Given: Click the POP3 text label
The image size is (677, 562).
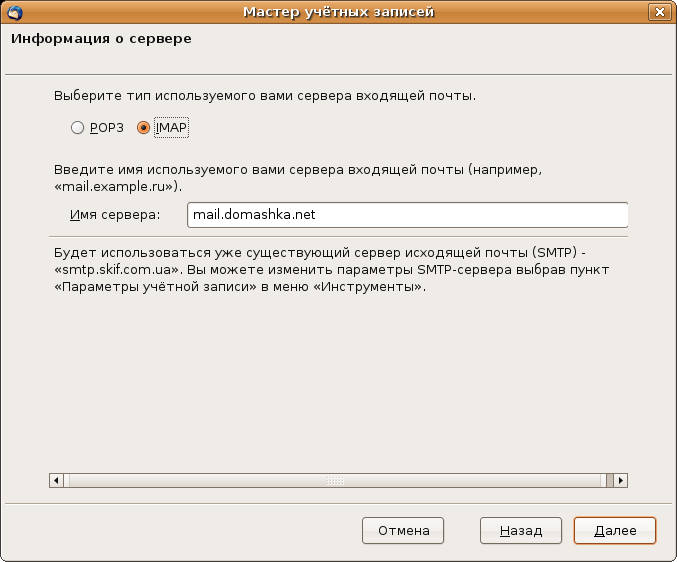Looking at the screenshot, I should tap(106, 128).
